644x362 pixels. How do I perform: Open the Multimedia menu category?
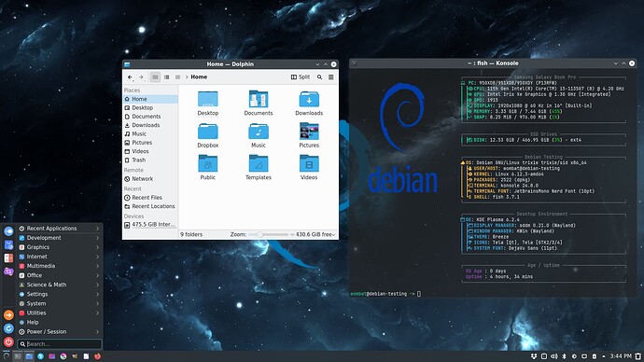60,266
